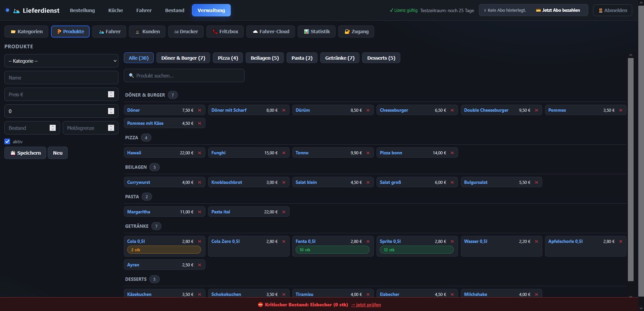Image resolution: width=644 pixels, height=311 pixels.
Task: Click the Abmelden button
Action: tap(612, 10)
